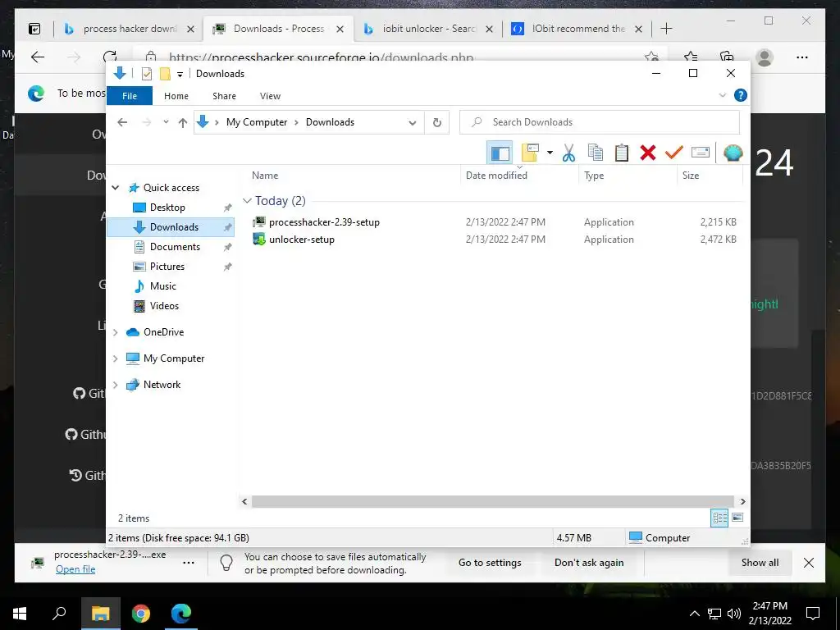Click the Cut scissors icon

[x=568, y=153]
